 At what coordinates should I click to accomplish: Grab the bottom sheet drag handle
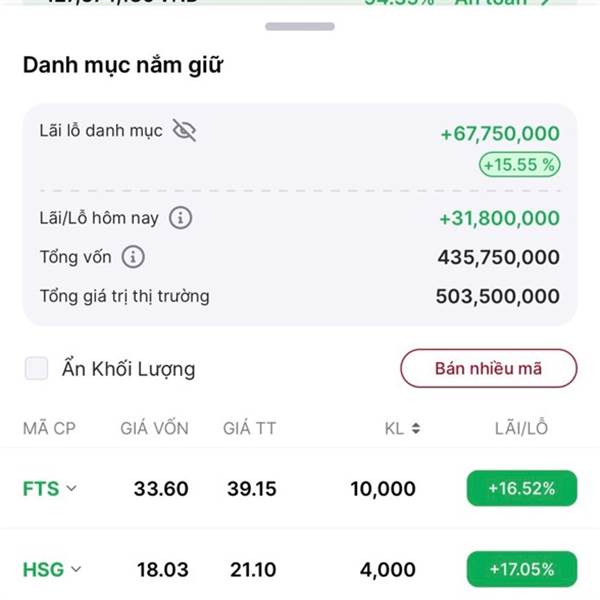click(x=300, y=26)
